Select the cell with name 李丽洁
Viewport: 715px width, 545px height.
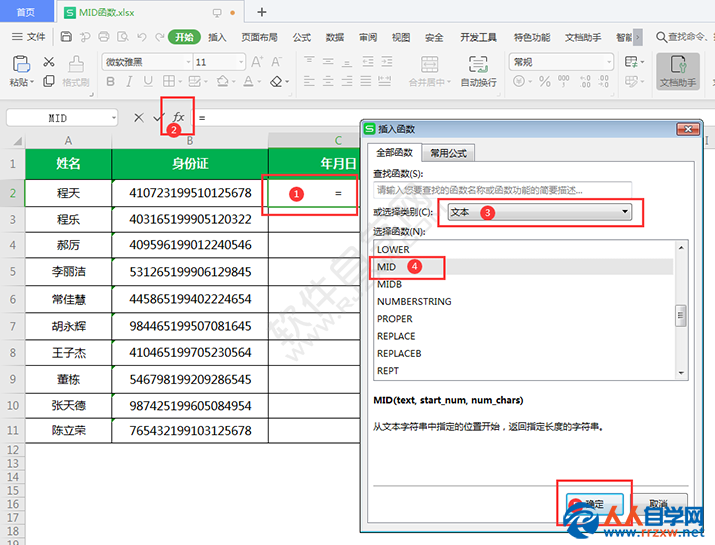(x=68, y=272)
